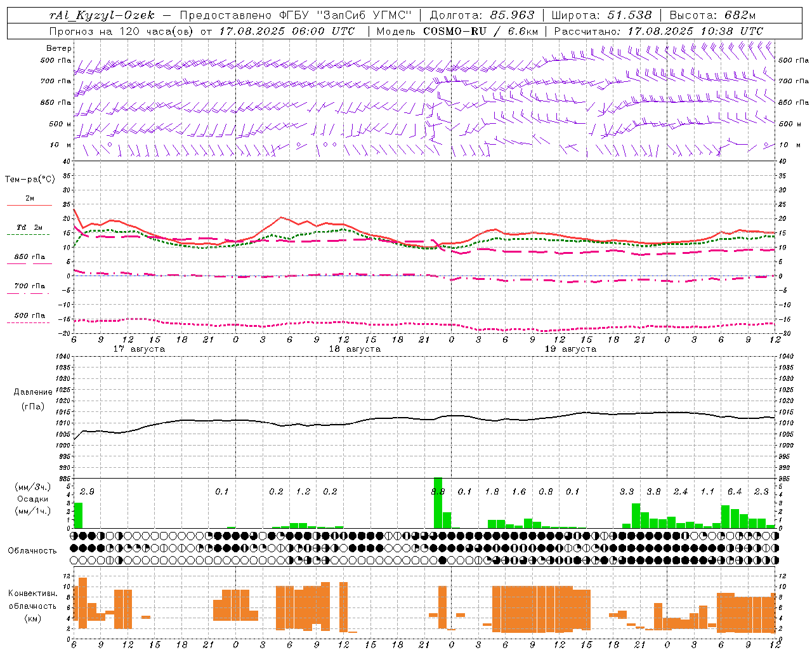Image resolution: width=812 pixels, height=650 pixels.
Task: Click the (мм/3ч.) unit label
Action: [x=32, y=487]
